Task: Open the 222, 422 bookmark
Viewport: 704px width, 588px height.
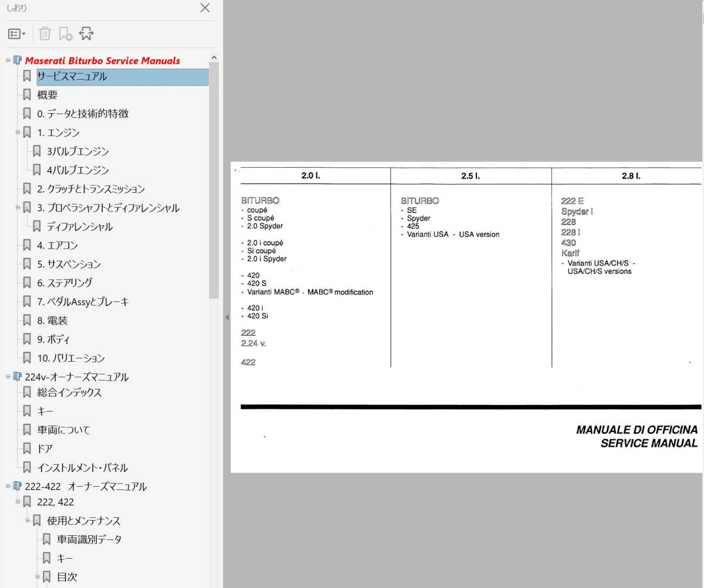Action: (x=56, y=502)
